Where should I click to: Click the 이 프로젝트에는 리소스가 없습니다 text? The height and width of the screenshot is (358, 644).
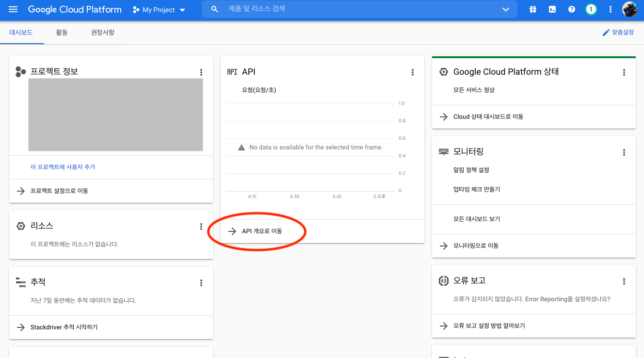(x=75, y=244)
